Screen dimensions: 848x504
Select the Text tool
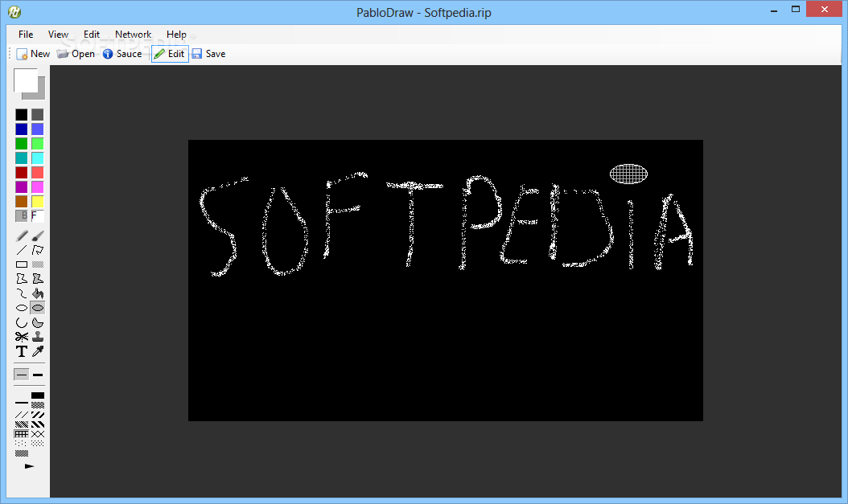tap(22, 351)
